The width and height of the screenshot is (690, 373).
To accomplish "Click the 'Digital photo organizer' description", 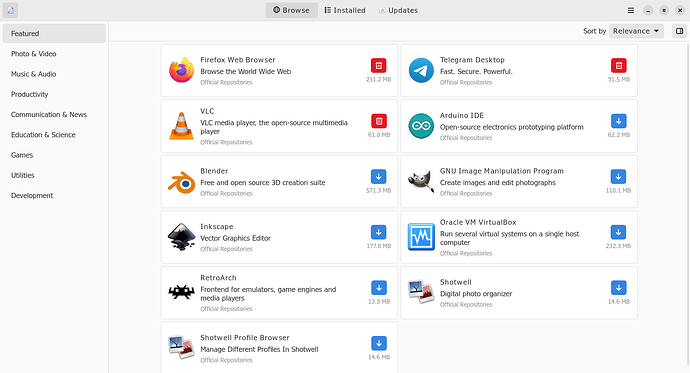I will (476, 294).
